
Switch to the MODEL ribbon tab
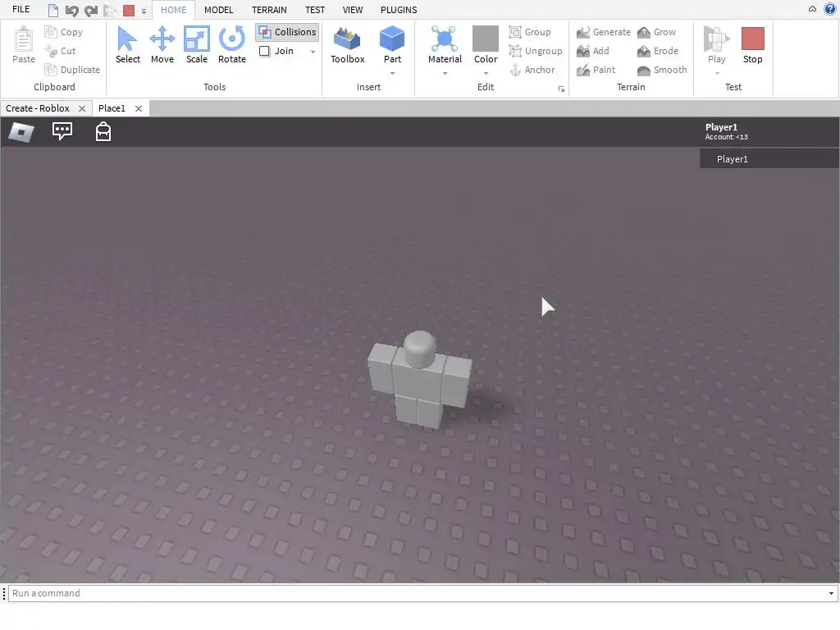point(218,10)
